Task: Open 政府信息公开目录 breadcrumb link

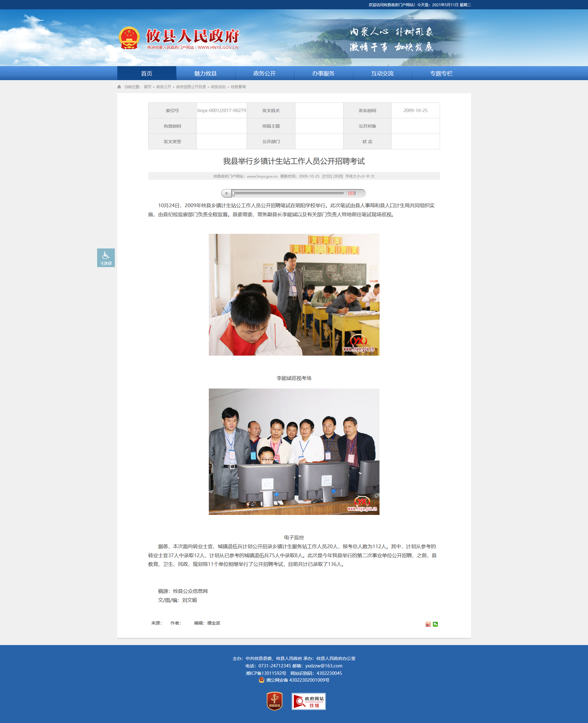Action: pyautogui.click(x=191, y=87)
